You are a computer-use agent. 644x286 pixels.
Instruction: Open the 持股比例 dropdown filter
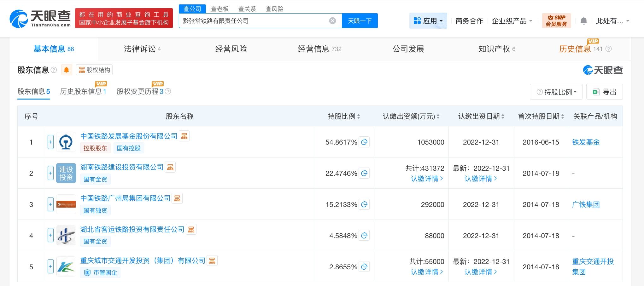point(556,92)
